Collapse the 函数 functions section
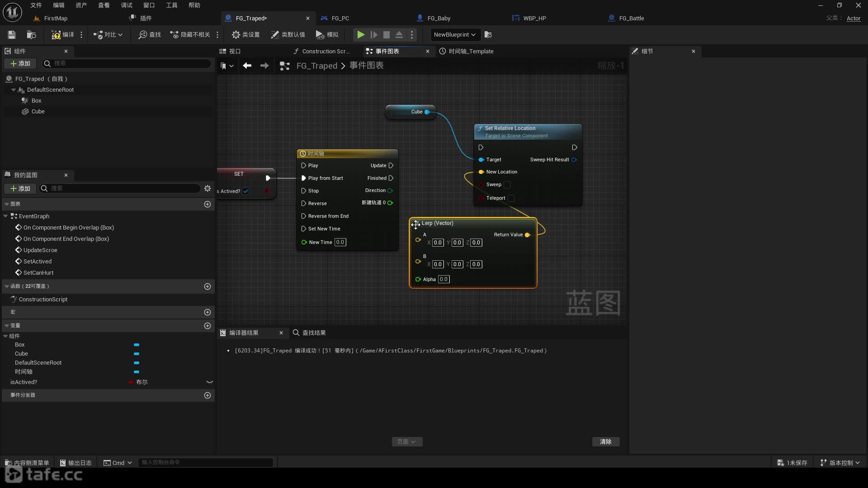This screenshot has width=868, height=488. [7, 286]
